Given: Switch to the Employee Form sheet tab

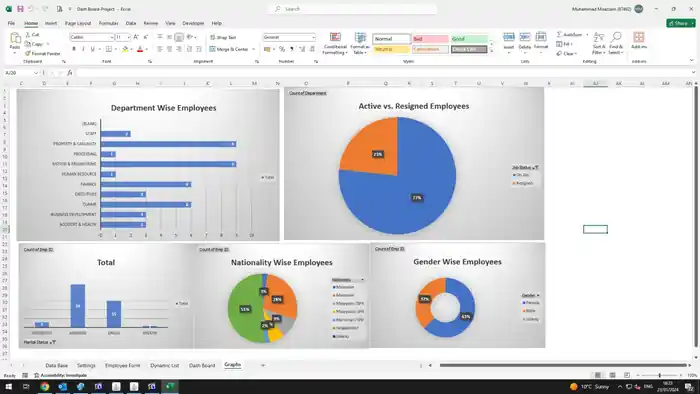Looking at the screenshot, I should tap(122, 365).
